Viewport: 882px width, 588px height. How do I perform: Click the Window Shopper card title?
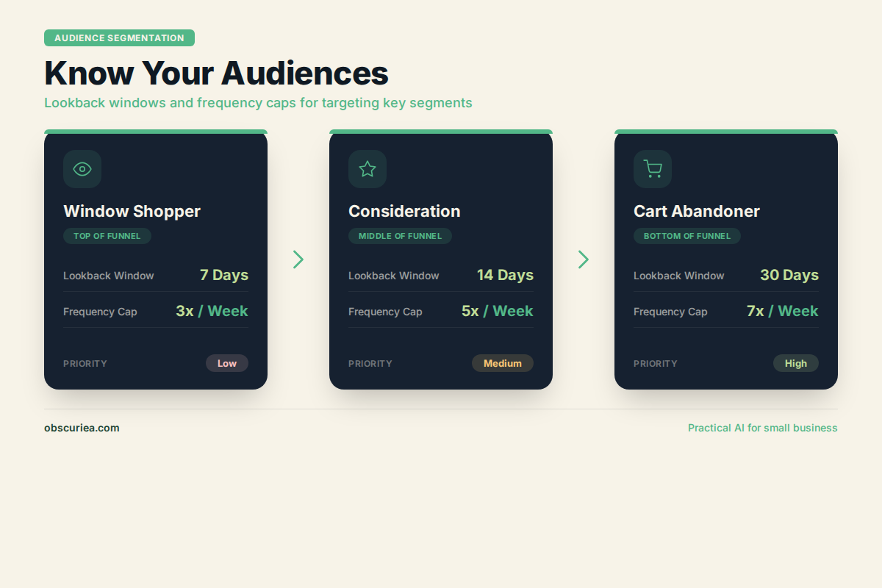[132, 212]
